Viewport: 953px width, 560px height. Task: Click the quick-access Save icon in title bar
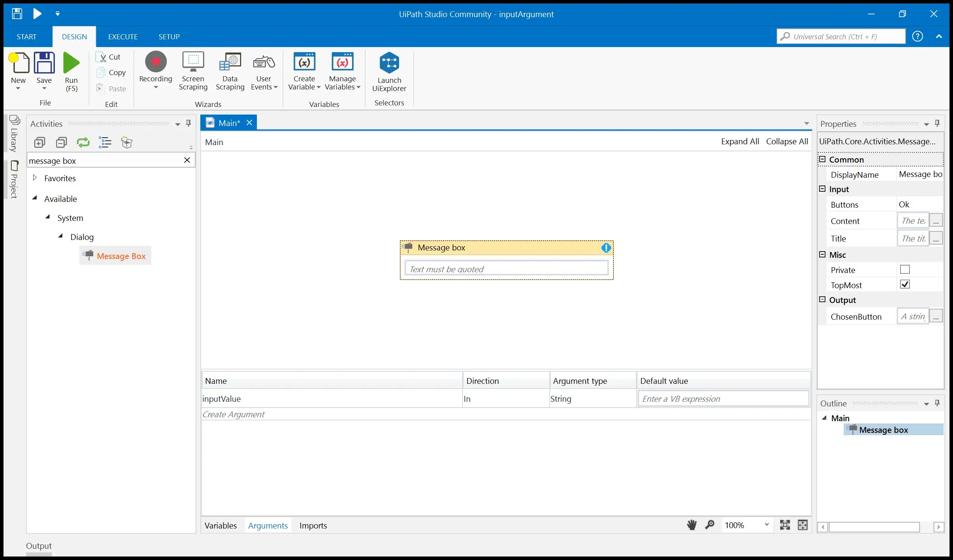[17, 14]
